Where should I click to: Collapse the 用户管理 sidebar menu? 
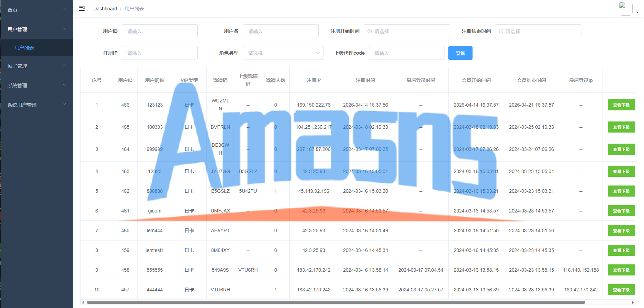(x=37, y=29)
